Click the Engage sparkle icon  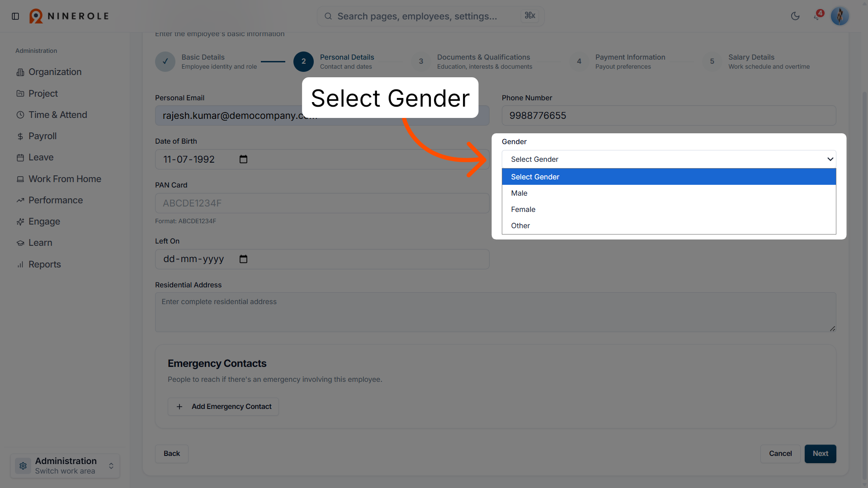[x=20, y=222]
